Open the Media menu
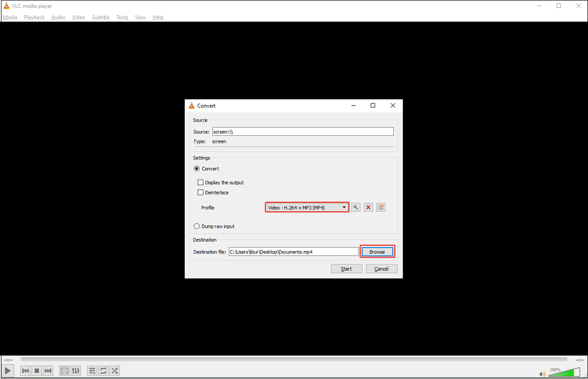 (10, 17)
